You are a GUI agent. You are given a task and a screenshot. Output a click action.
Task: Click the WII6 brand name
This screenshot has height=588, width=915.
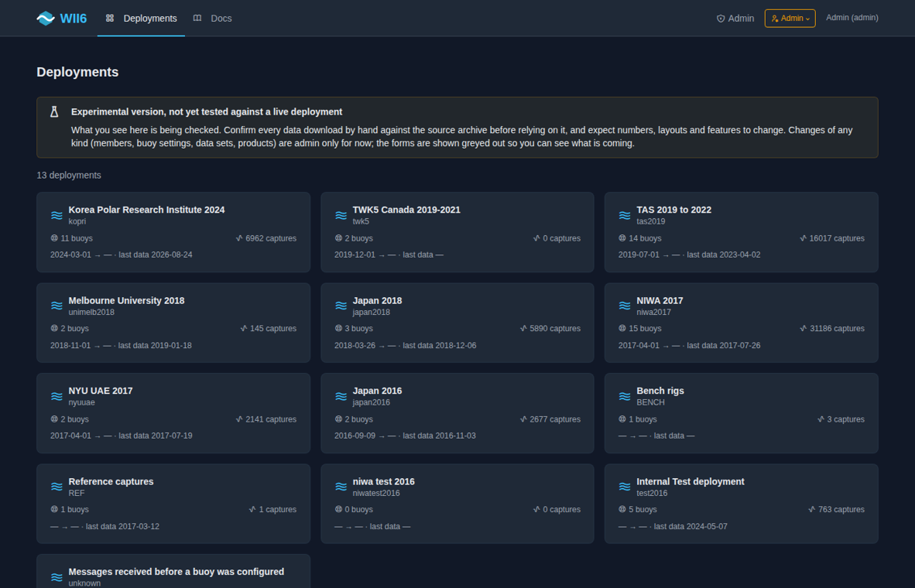click(x=74, y=19)
